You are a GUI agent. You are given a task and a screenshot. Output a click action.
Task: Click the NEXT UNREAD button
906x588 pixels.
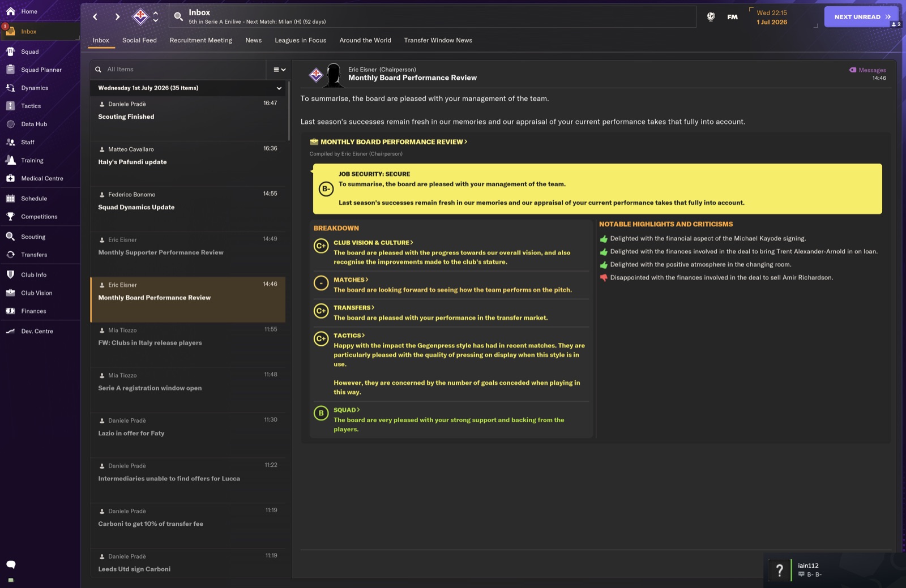point(861,17)
